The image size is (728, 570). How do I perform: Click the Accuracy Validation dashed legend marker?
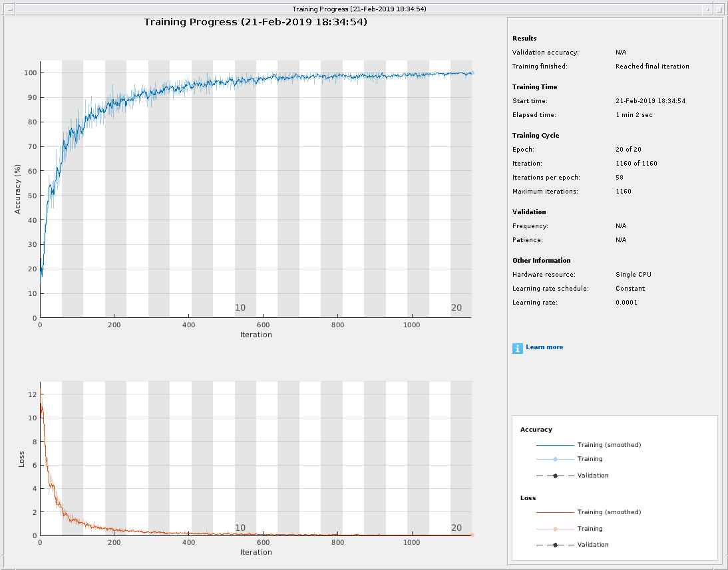pyautogui.click(x=554, y=476)
